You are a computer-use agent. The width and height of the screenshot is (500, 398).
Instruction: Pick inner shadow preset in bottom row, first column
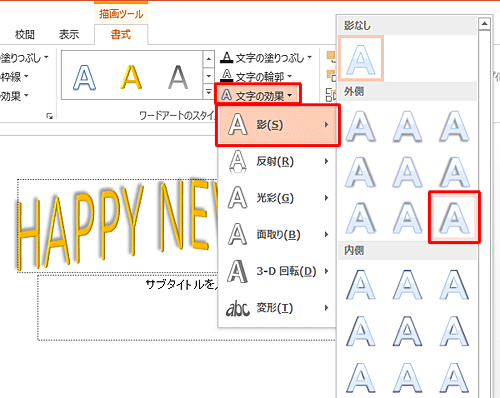(x=361, y=378)
